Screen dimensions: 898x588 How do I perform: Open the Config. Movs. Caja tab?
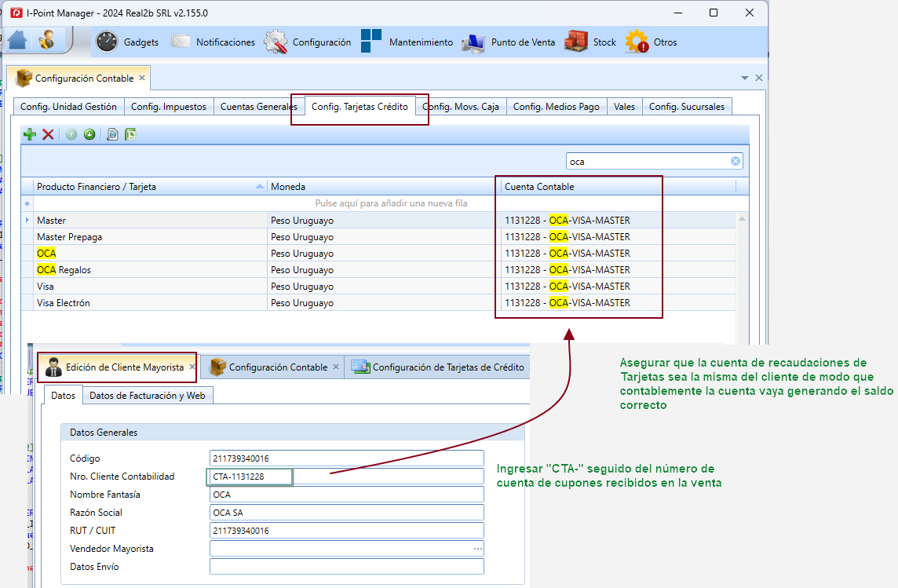click(461, 107)
